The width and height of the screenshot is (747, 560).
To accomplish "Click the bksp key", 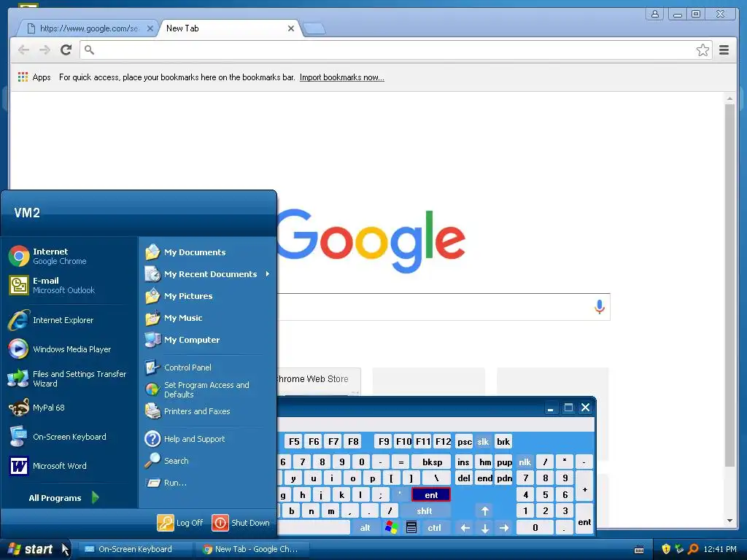I will click(x=432, y=462).
